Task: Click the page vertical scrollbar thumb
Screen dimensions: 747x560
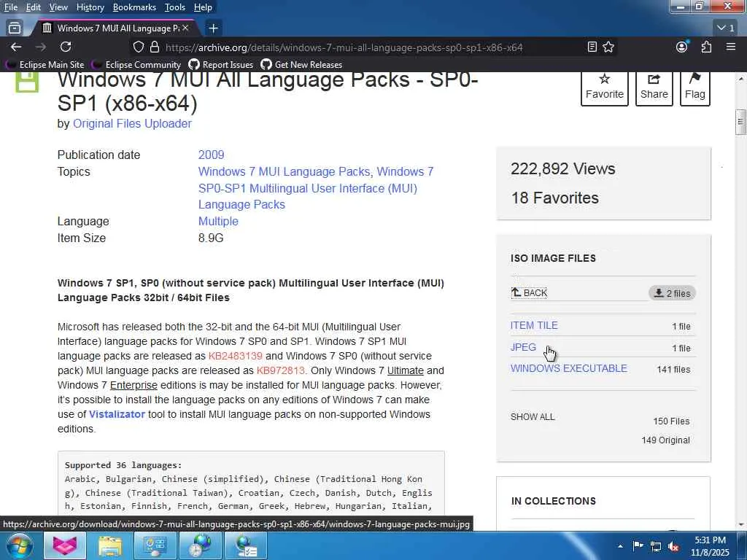Action: coord(740,122)
